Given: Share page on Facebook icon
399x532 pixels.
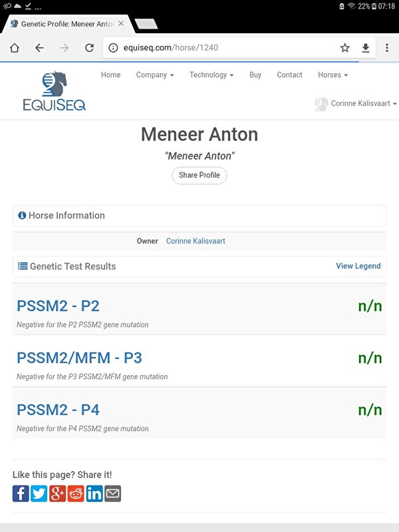Looking at the screenshot, I should pos(21,493).
